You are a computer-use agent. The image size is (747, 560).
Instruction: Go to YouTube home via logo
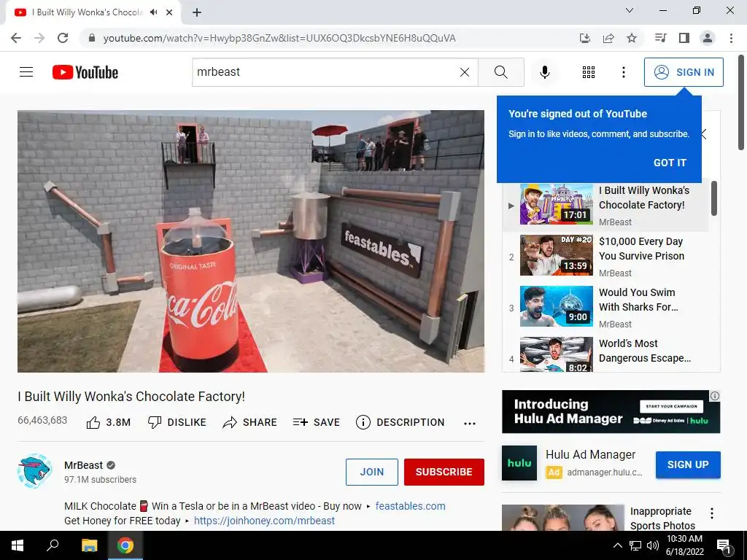click(x=85, y=72)
